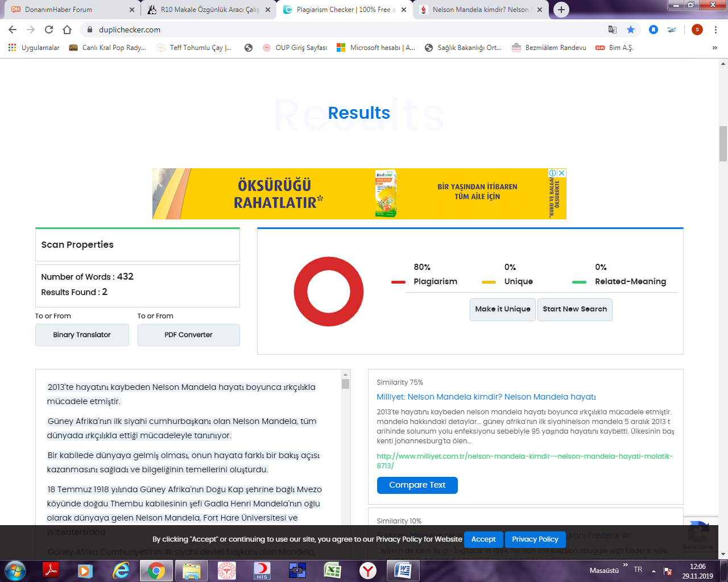
Task: Open the blue bookmark extension icon
Action: [x=653, y=30]
